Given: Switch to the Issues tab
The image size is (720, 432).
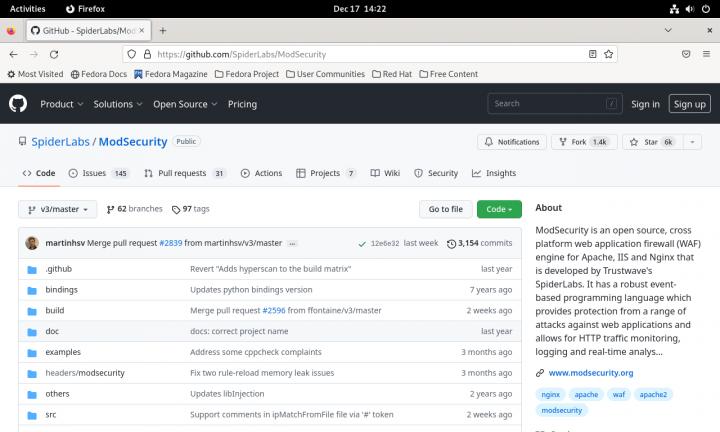Looking at the screenshot, I should click(99, 173).
